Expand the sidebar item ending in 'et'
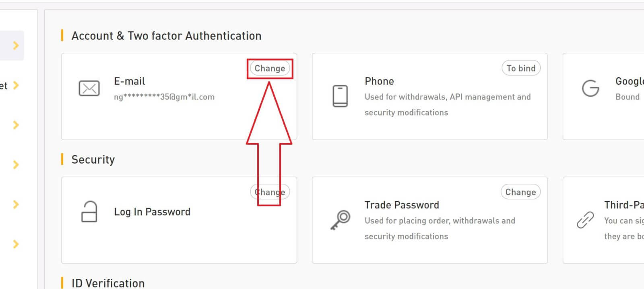Image resolution: width=644 pixels, height=289 pixels. (x=16, y=85)
